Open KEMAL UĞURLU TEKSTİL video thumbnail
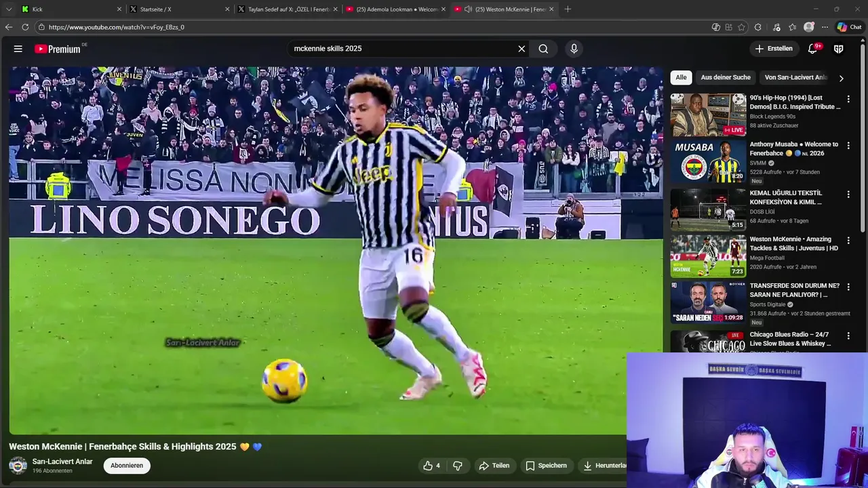The height and width of the screenshot is (488, 868). click(x=708, y=209)
